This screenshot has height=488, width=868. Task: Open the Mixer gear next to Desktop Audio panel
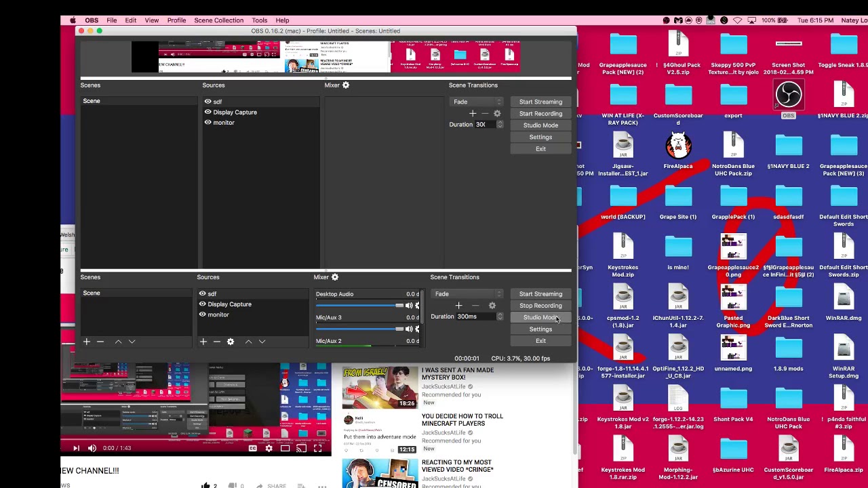coord(335,277)
